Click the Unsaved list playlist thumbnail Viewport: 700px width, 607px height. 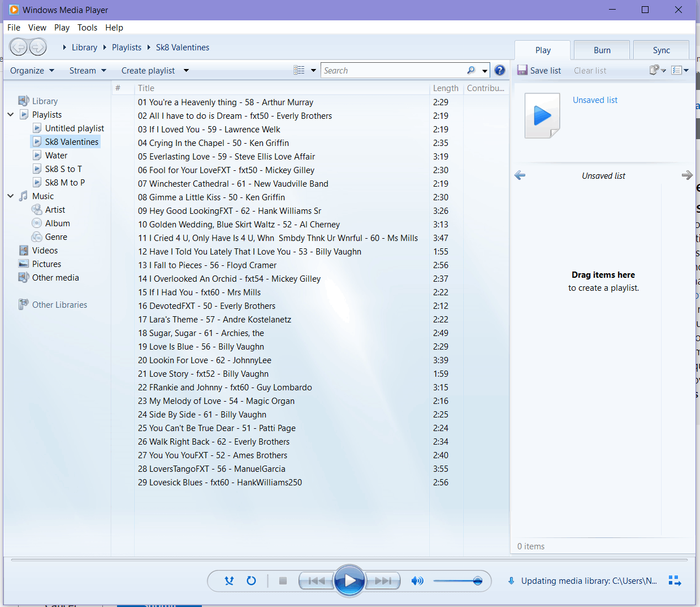542,115
